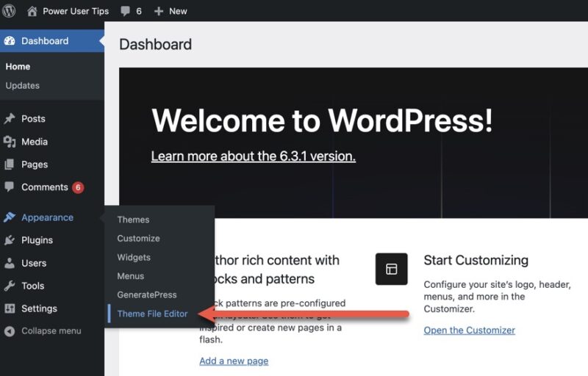Click Collapse menu text
This screenshot has width=588, height=376.
51,331
